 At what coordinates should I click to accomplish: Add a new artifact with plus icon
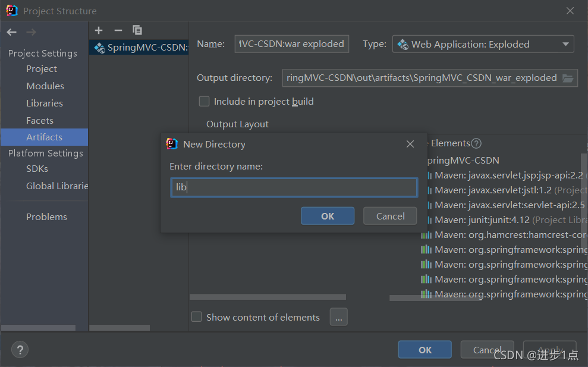pos(99,30)
